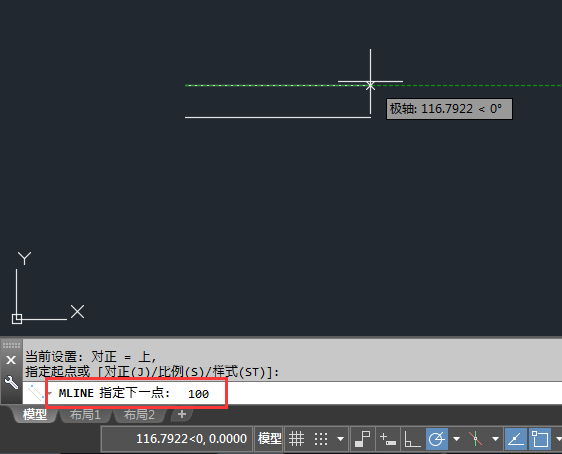The height and width of the screenshot is (454, 562).
Task: Select 比例(S) option in command history
Action: 181,372
